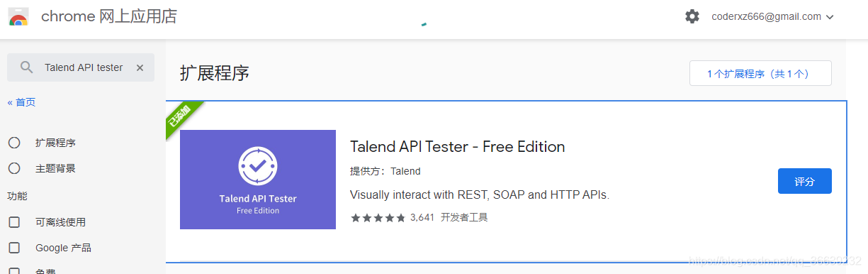868x274 pixels.
Task: Click the 3,641 ratings count
Action: coord(422,218)
